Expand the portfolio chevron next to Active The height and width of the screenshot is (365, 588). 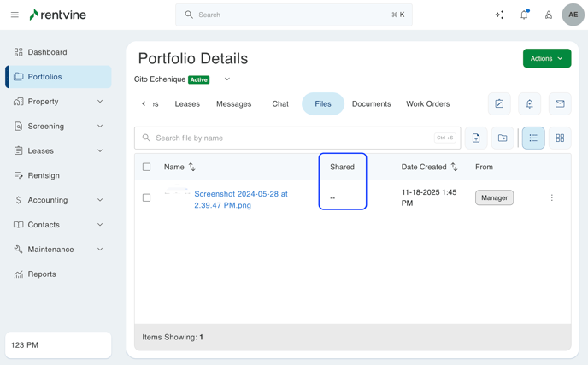(227, 79)
